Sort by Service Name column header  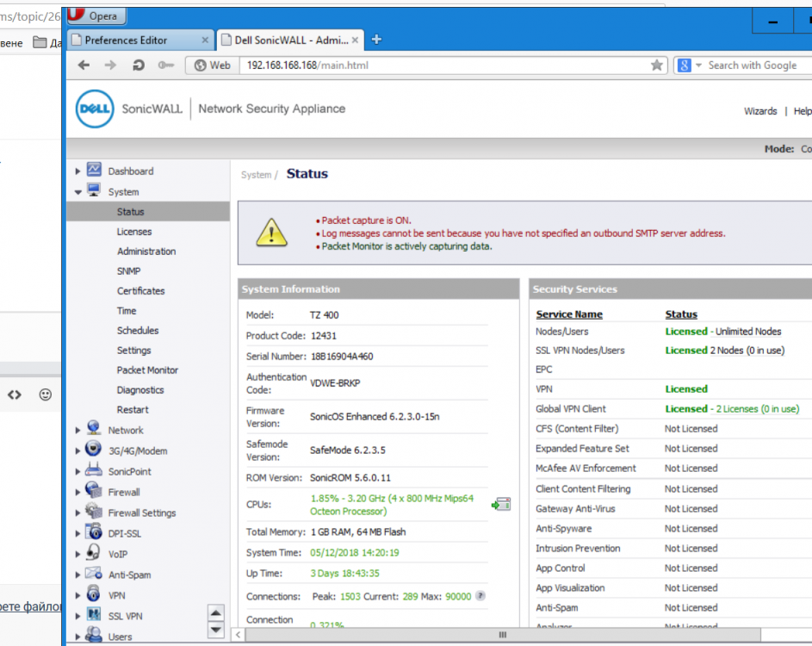tap(569, 314)
